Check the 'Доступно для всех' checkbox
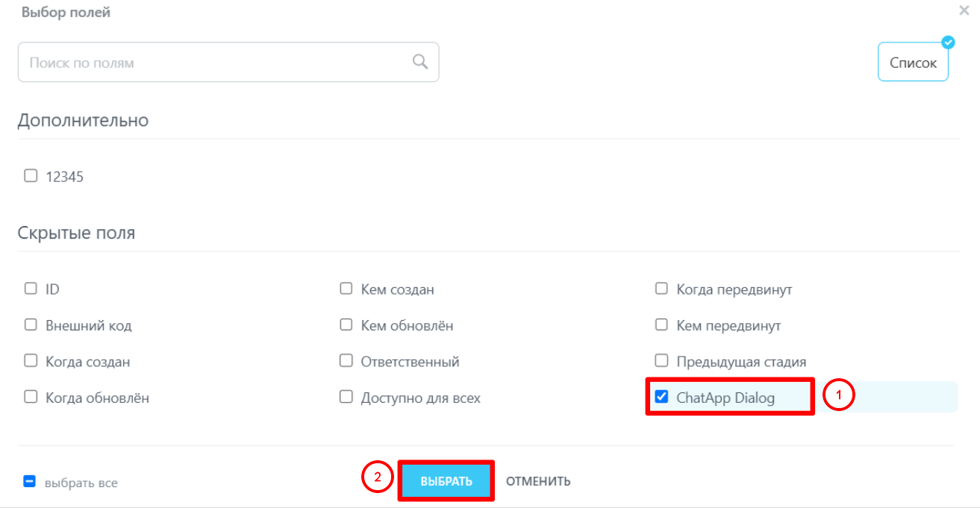This screenshot has width=980, height=508. [346, 397]
